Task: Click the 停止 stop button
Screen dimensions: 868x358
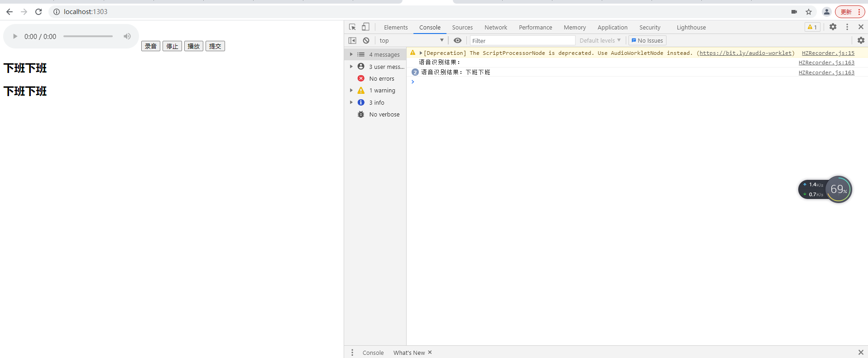Action: coord(172,46)
